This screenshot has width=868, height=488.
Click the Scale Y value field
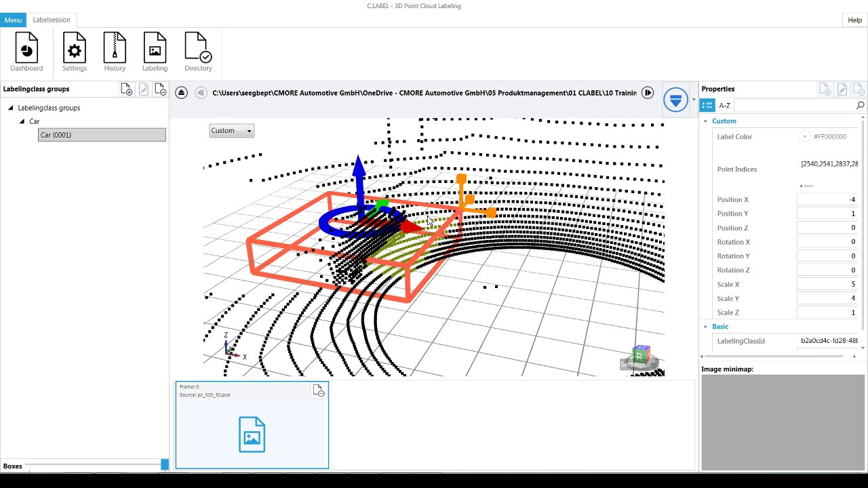click(x=827, y=298)
